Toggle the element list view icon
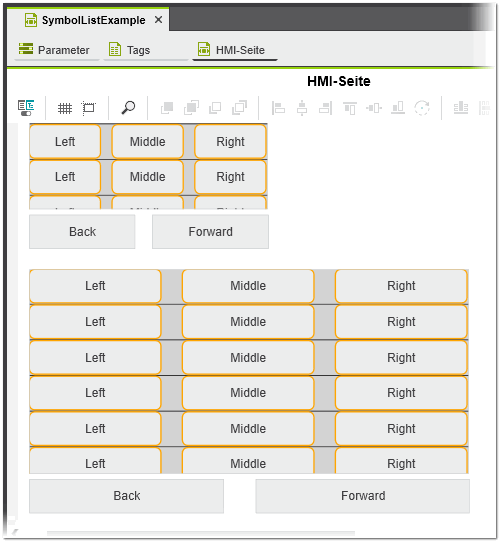The width and height of the screenshot is (500, 542). 26,108
